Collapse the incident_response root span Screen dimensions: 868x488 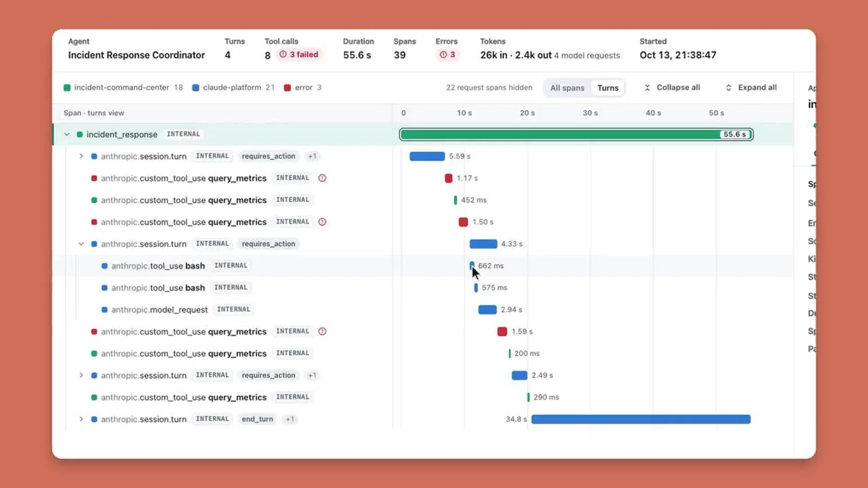67,134
